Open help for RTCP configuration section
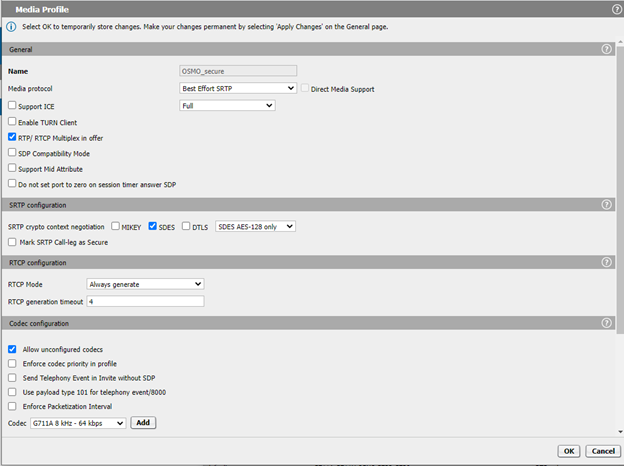 [x=606, y=262]
